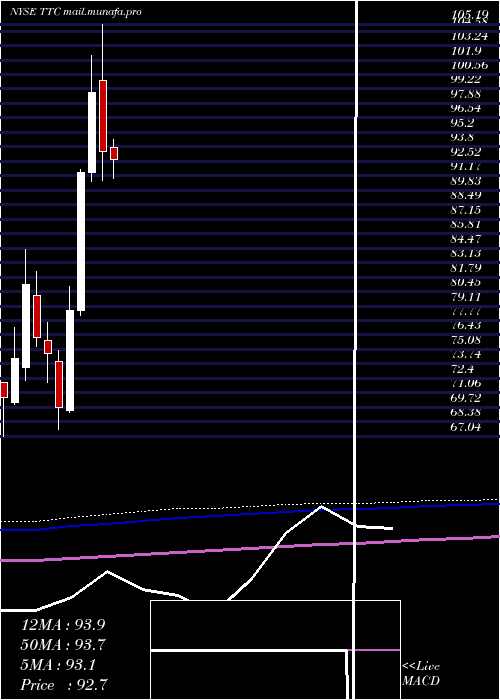Click the 89.83 price axis label
The width and height of the screenshot is (500, 700).
click(x=466, y=181)
